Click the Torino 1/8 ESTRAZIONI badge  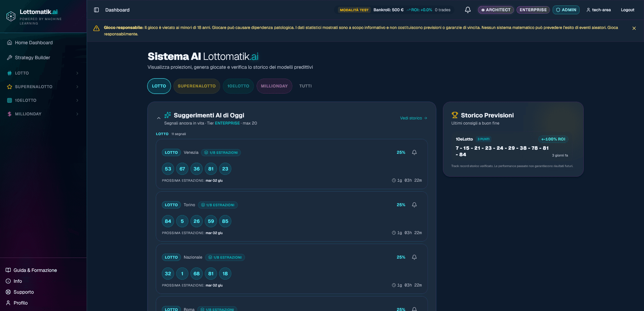(x=218, y=205)
